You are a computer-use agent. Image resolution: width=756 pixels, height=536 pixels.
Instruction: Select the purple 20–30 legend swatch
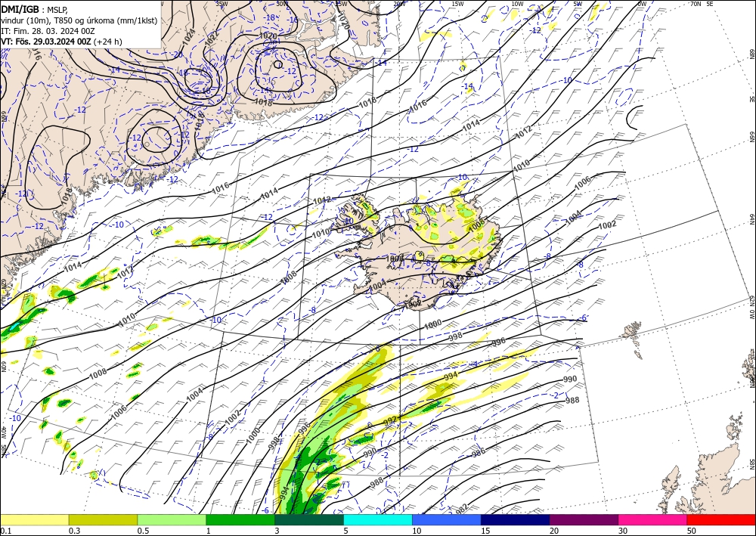pyautogui.click(x=584, y=519)
